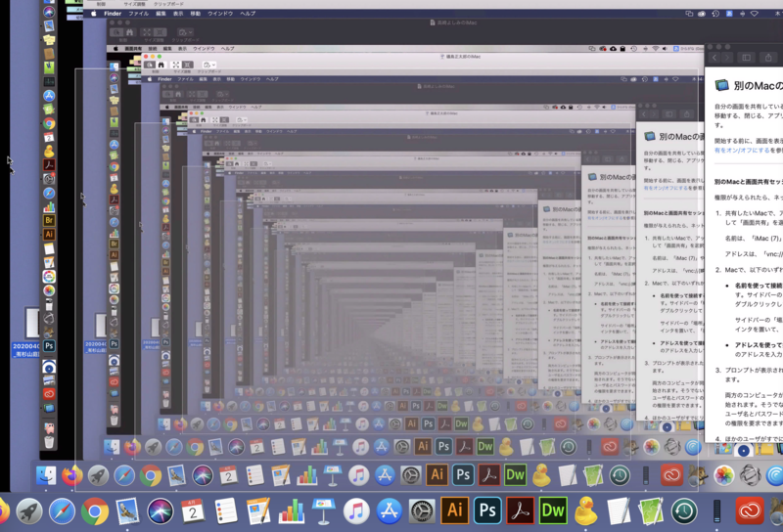Open Acrobat in the leftmost vertical dock
The image size is (783, 532).
(48, 164)
